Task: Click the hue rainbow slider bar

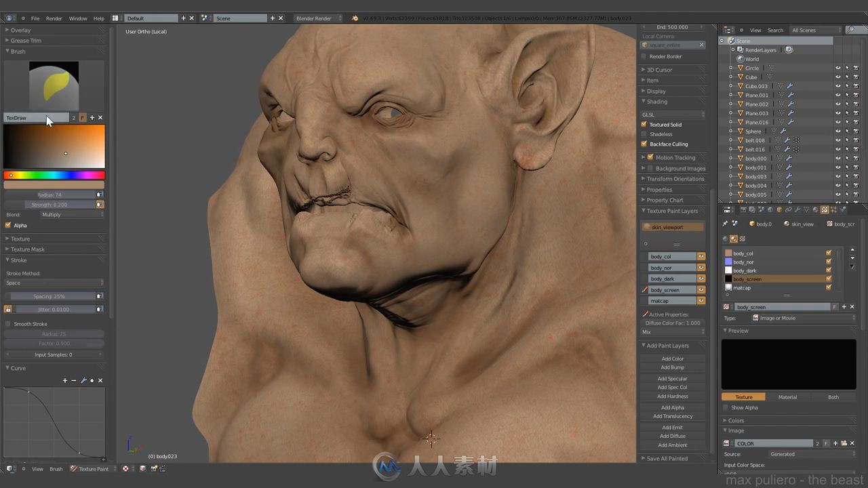Action: click(54, 176)
